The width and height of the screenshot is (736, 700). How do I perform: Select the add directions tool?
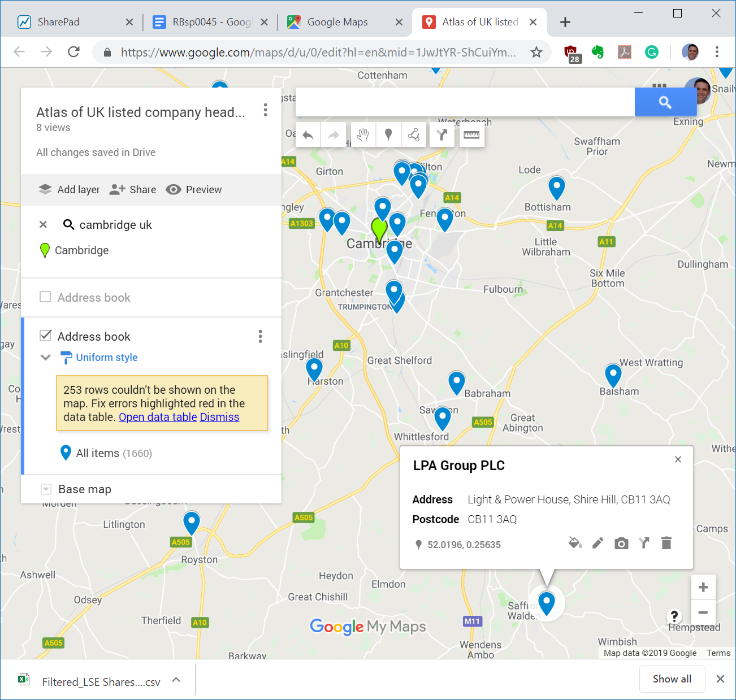pos(442,135)
